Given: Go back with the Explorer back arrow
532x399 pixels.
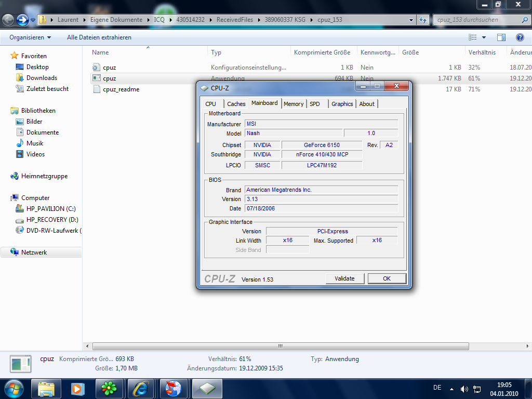Looking at the screenshot, I should pos(8,20).
